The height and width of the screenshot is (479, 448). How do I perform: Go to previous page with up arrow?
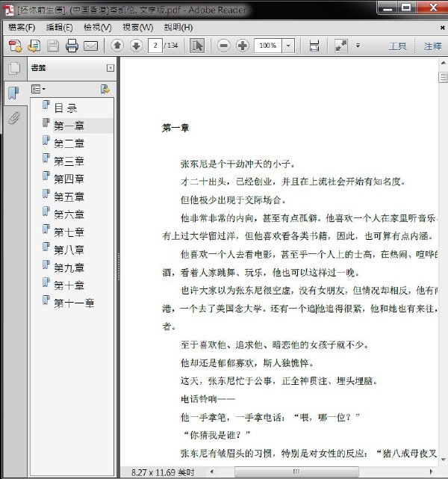coord(117,46)
